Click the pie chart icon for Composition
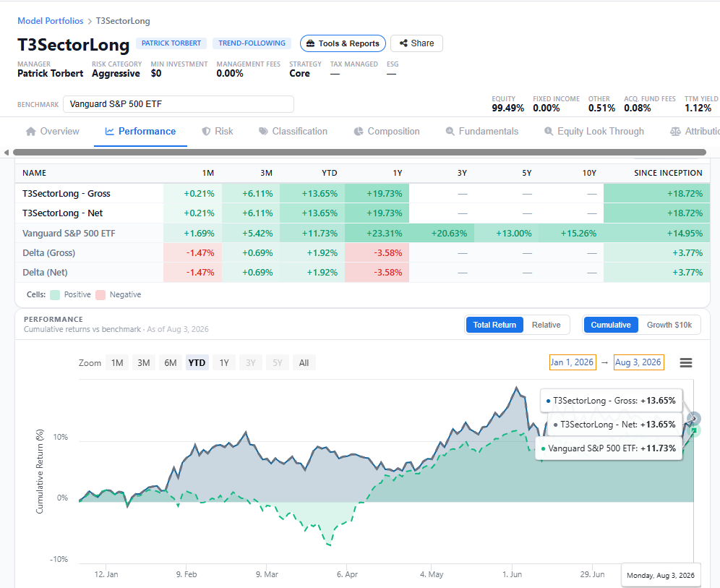Screen dimensions: 720x588 pos(359,132)
